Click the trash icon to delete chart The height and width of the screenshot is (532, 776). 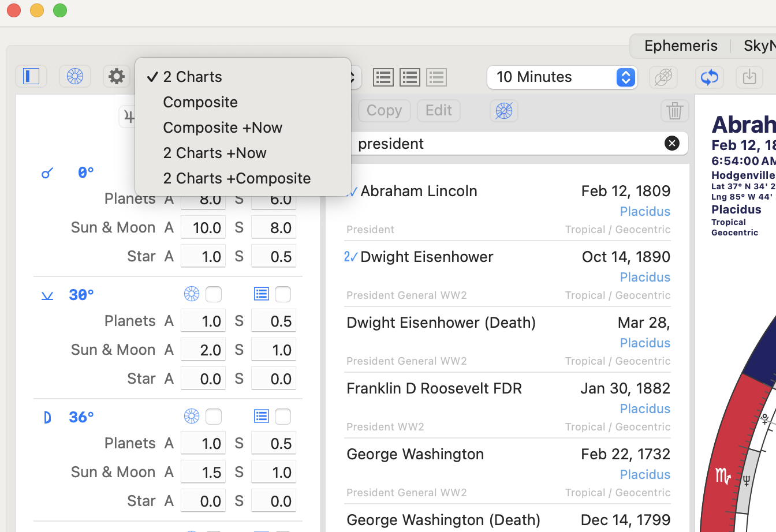click(x=674, y=110)
